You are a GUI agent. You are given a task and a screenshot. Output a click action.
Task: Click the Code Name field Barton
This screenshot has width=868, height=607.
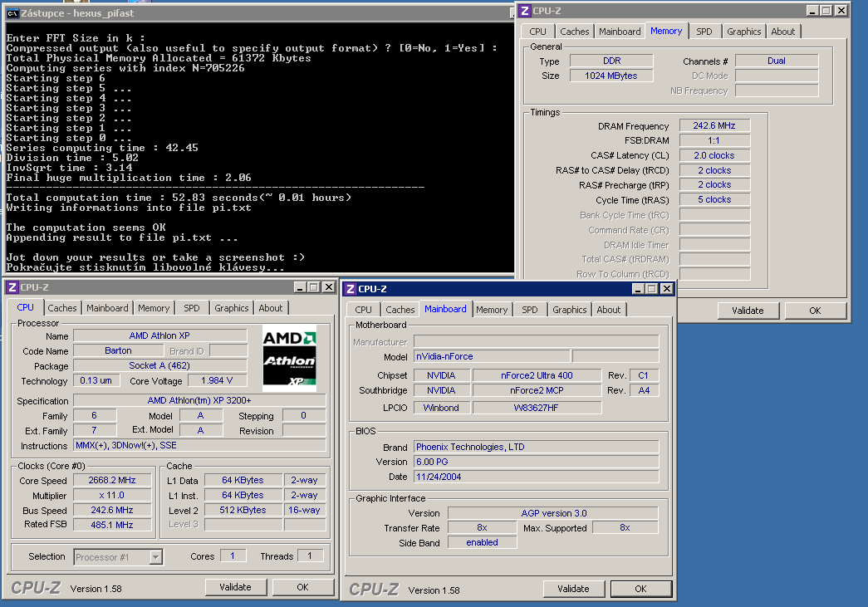[119, 350]
